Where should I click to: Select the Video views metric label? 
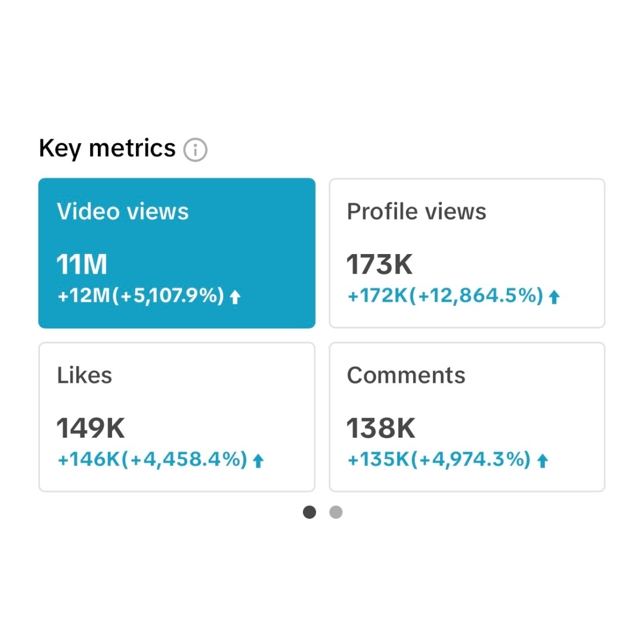tap(123, 212)
